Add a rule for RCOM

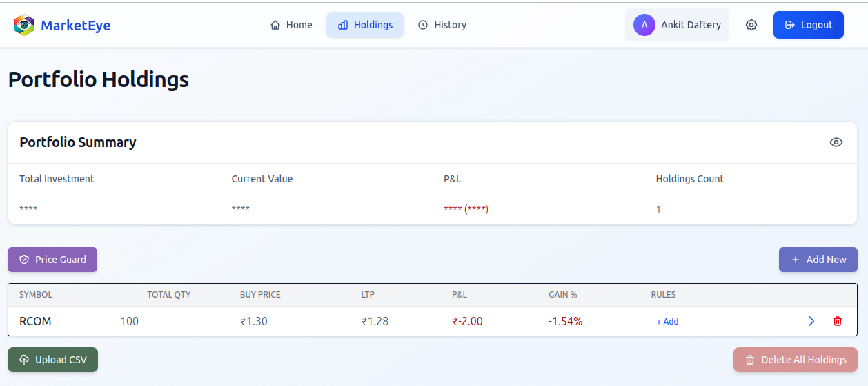pyautogui.click(x=667, y=321)
